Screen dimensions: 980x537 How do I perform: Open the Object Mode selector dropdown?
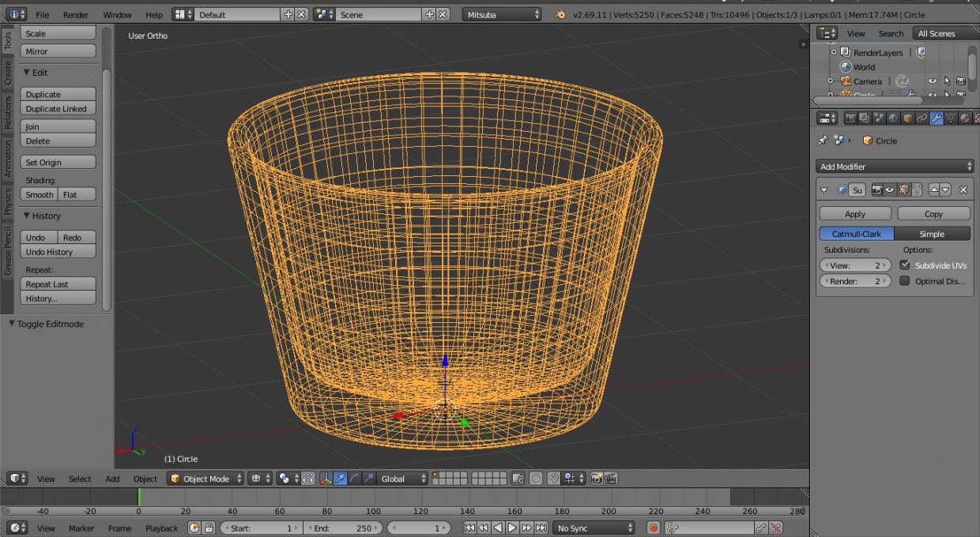205,479
